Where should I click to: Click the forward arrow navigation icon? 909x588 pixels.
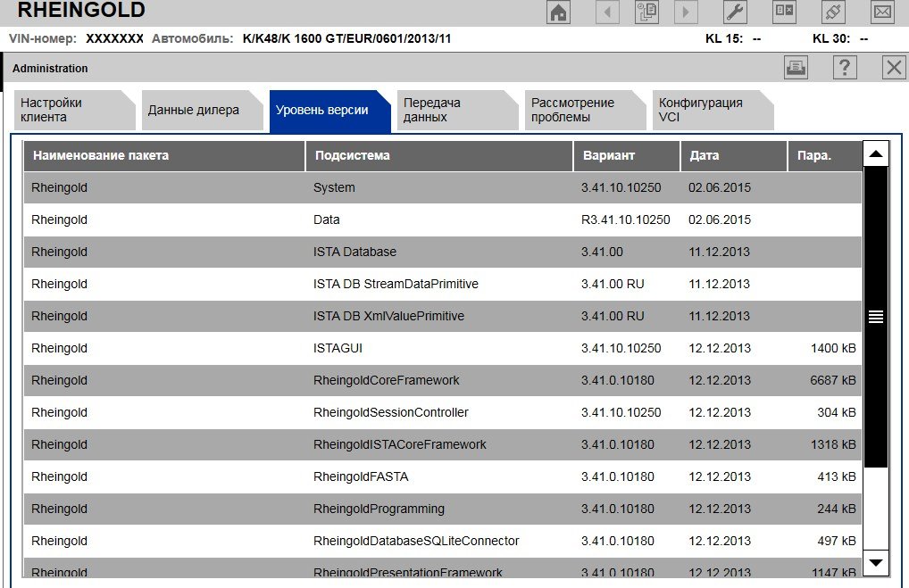click(x=686, y=12)
